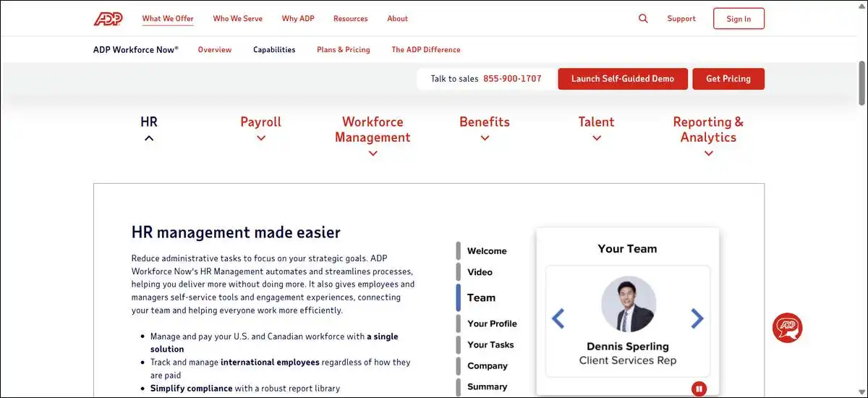The height and width of the screenshot is (398, 868).
Task: Collapse the HR section
Action: tap(149, 129)
